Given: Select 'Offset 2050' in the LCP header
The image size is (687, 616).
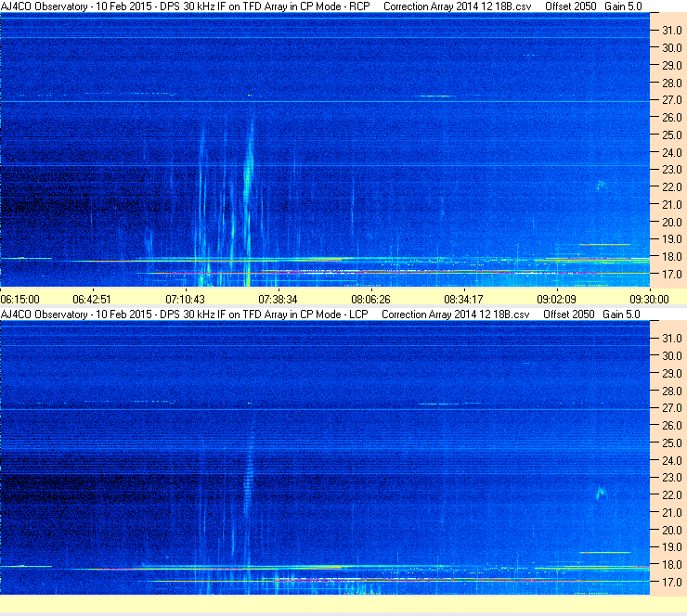Looking at the screenshot, I should point(569,314).
